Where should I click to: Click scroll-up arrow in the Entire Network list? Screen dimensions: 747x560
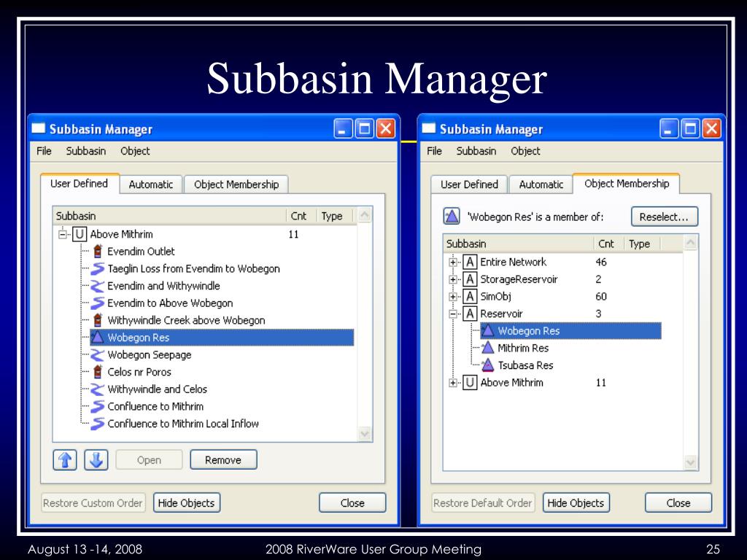point(690,244)
